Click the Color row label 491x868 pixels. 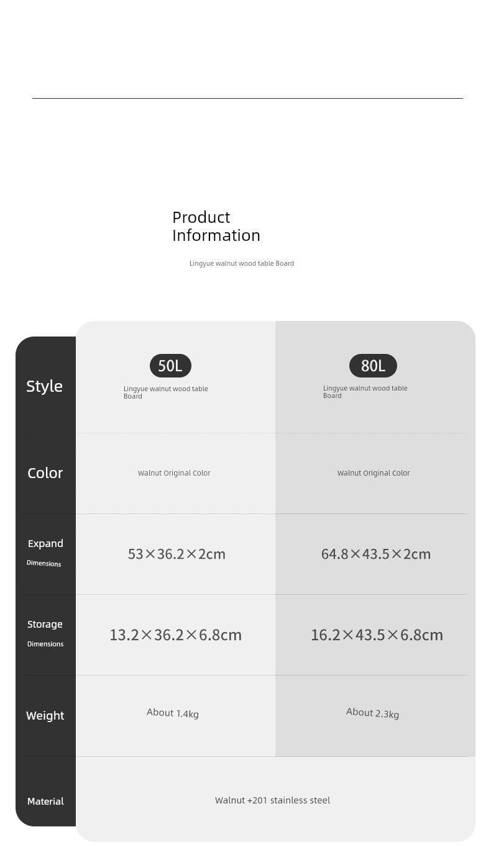tap(45, 473)
